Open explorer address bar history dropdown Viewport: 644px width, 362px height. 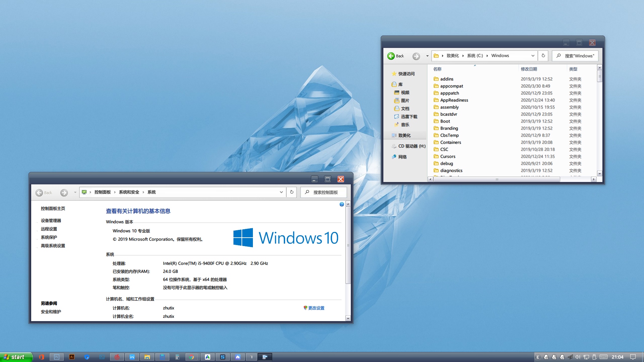click(533, 56)
